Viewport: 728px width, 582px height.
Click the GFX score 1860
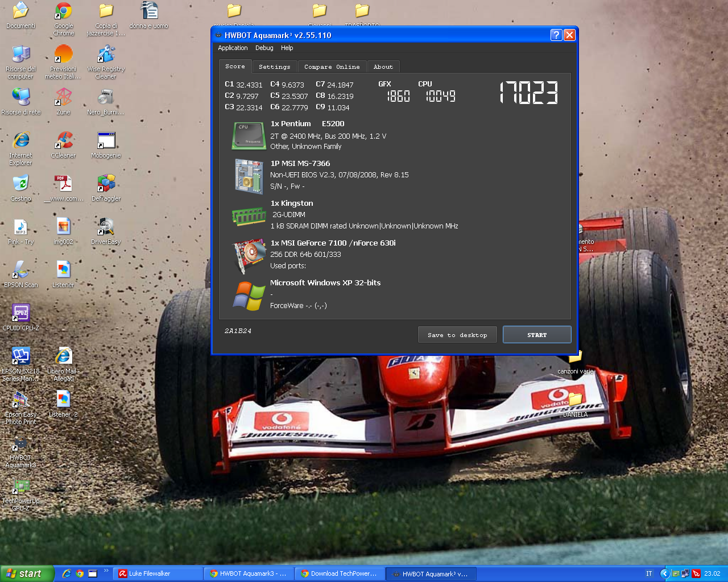pos(398,96)
